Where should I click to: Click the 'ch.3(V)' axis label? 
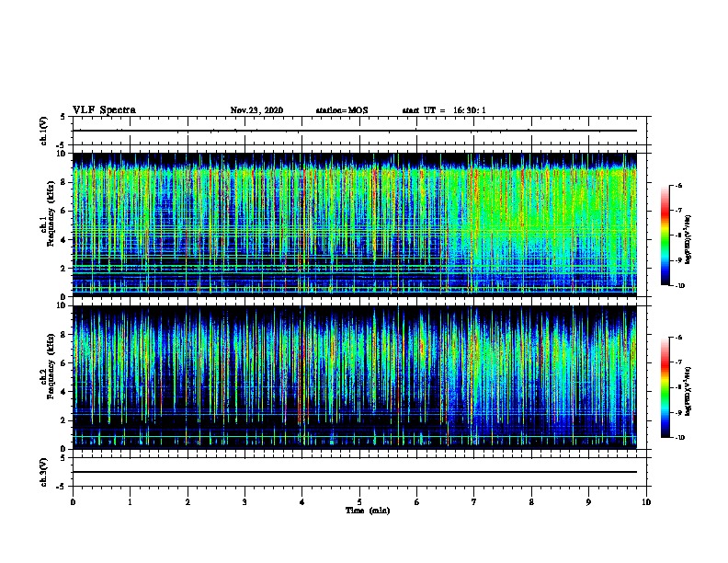tap(44, 472)
